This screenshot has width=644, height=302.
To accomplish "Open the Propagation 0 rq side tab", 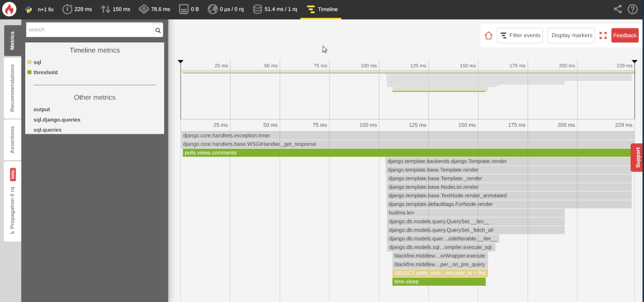I will 12,202.
